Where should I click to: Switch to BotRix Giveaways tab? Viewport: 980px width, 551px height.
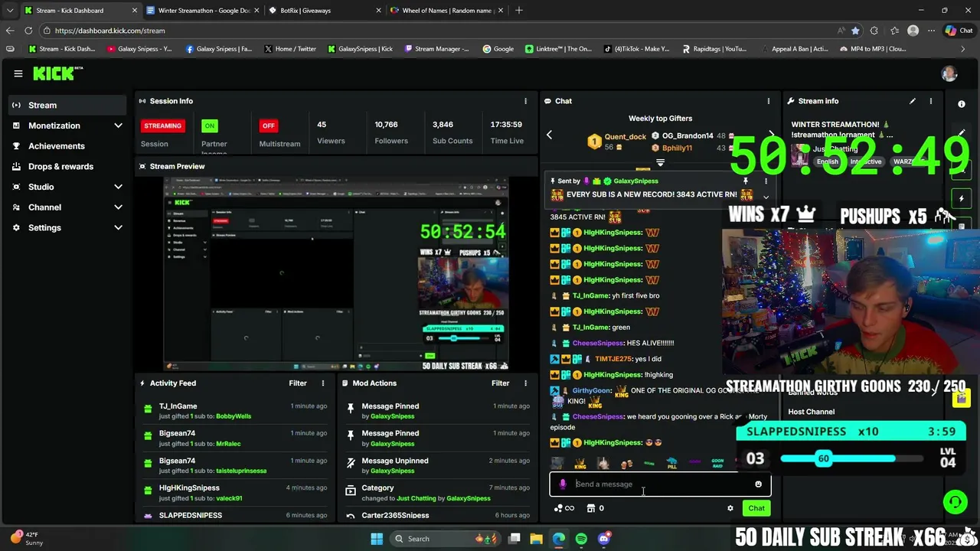click(325, 10)
